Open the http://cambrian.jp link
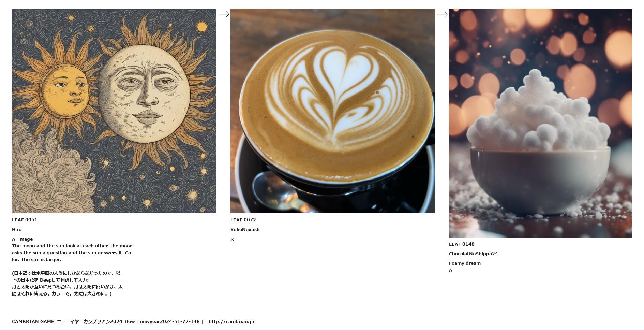This screenshot has height=330, width=644. (231, 321)
